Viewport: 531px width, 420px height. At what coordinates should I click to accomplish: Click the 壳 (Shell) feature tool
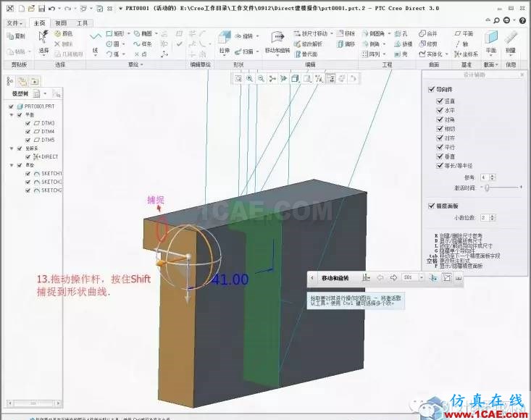pos(401,54)
